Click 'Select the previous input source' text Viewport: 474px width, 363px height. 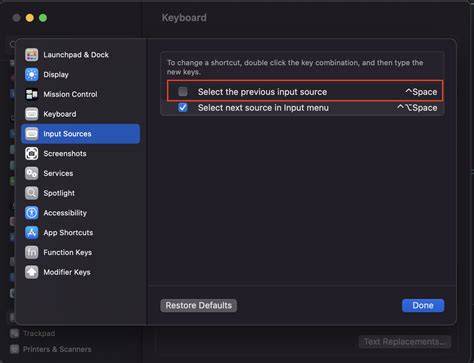click(262, 92)
